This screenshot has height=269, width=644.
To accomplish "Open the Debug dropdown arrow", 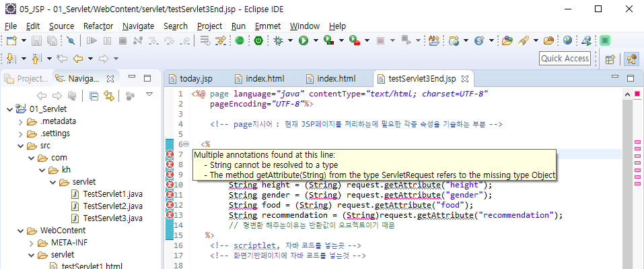I will (290, 40).
